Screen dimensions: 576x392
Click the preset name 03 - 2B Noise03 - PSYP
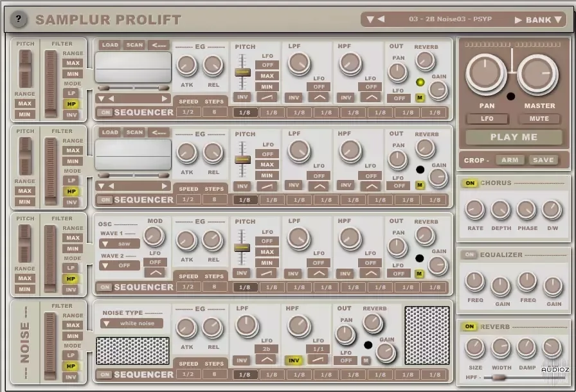click(x=450, y=19)
